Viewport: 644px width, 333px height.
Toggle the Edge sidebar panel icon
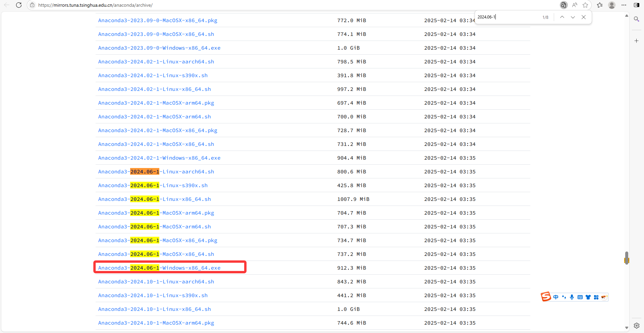pos(636,5)
